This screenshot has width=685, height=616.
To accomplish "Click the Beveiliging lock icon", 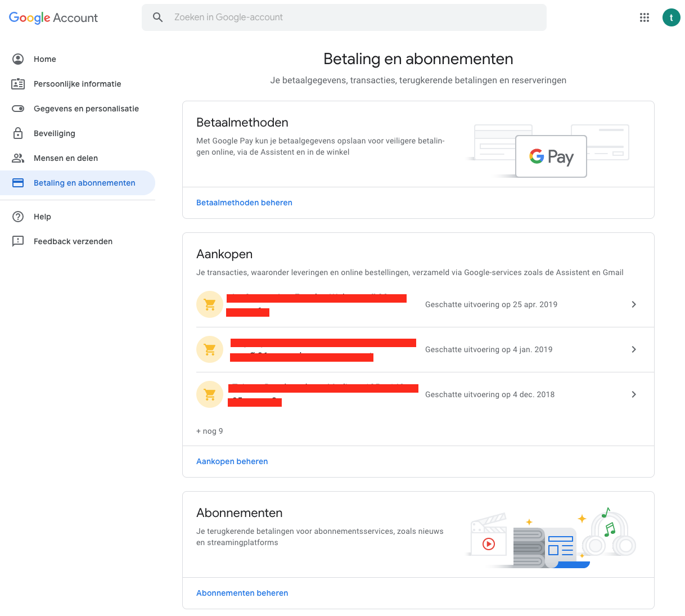I will pos(18,133).
